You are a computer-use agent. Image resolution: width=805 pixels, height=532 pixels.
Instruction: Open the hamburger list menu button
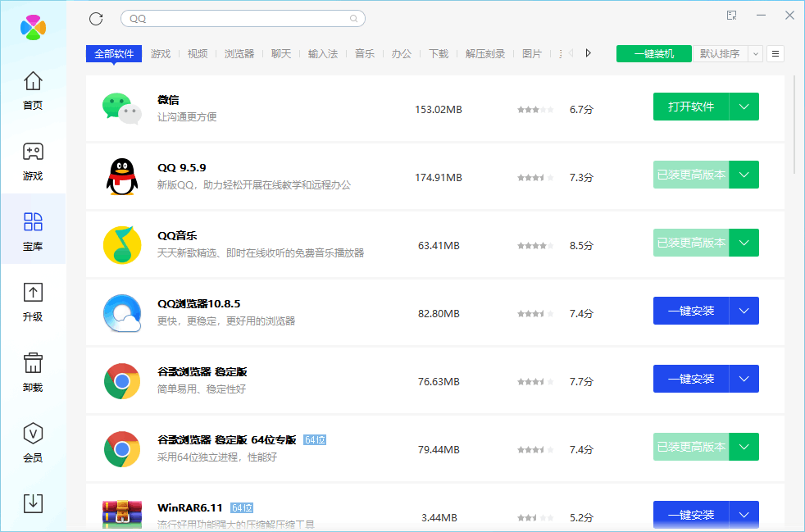pos(775,53)
